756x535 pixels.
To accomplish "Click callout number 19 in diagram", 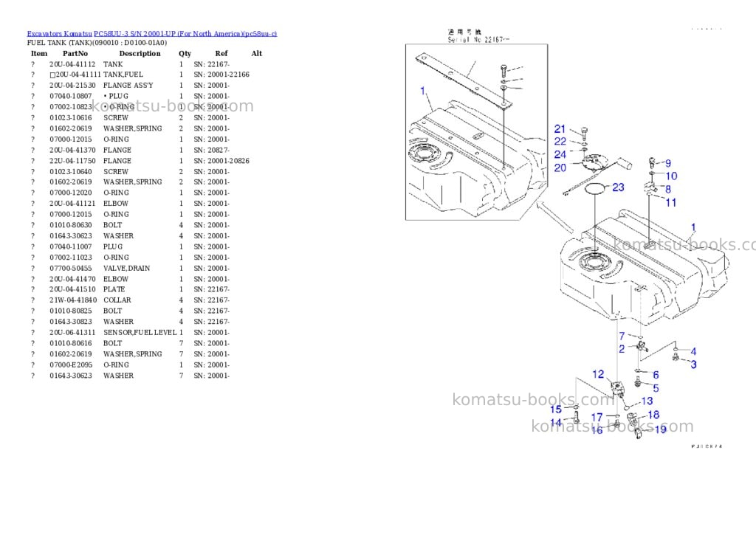I will [x=661, y=429].
